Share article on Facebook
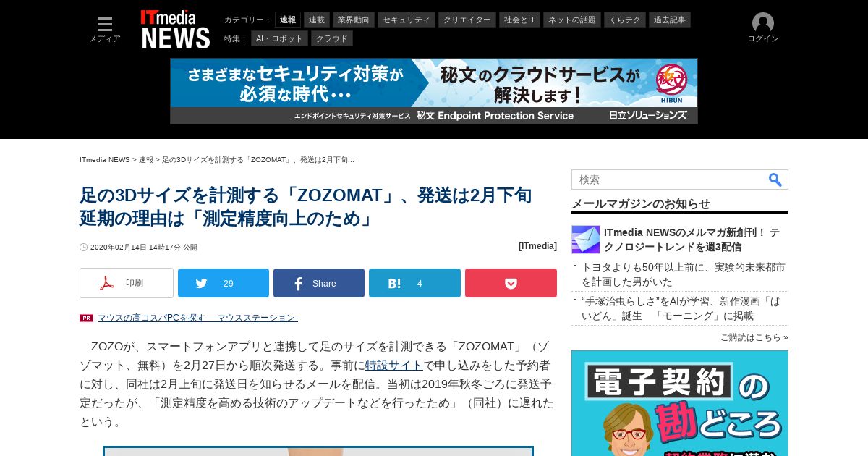The width and height of the screenshot is (868, 456). [x=319, y=283]
